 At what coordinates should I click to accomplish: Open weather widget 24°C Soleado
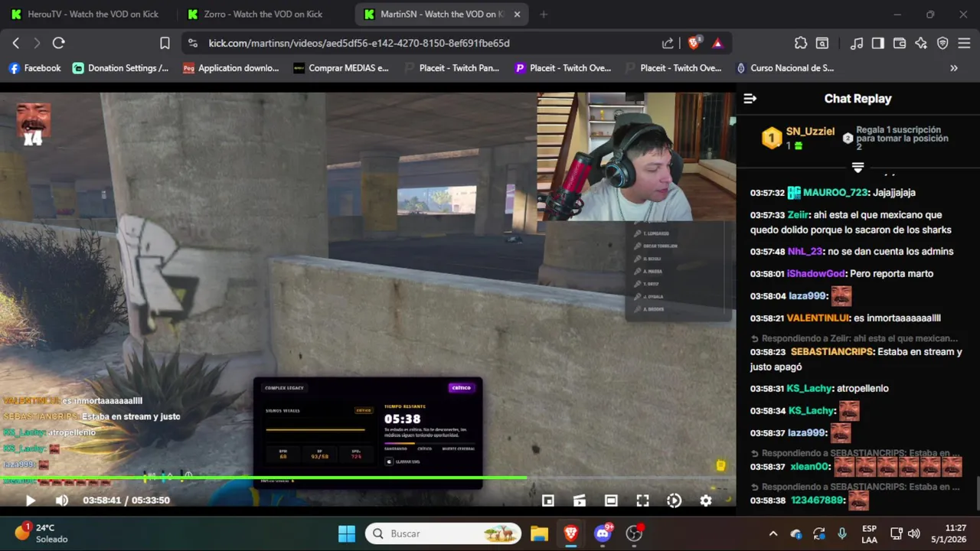(x=41, y=533)
